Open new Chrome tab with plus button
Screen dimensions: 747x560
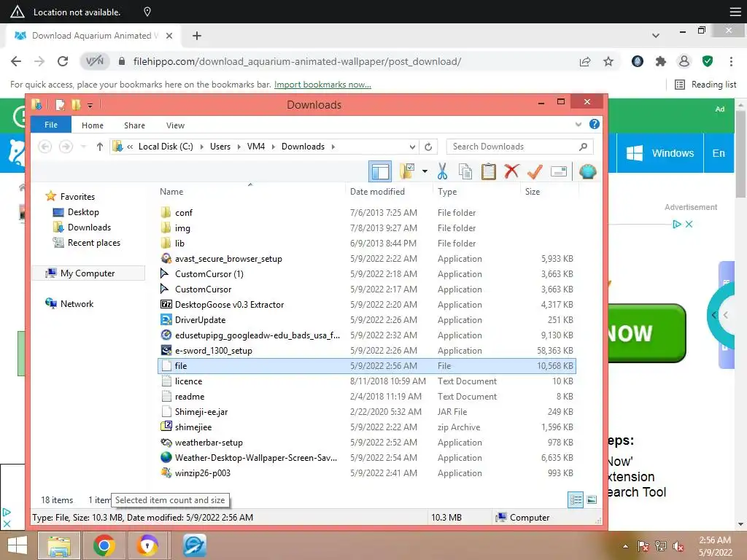coord(197,36)
